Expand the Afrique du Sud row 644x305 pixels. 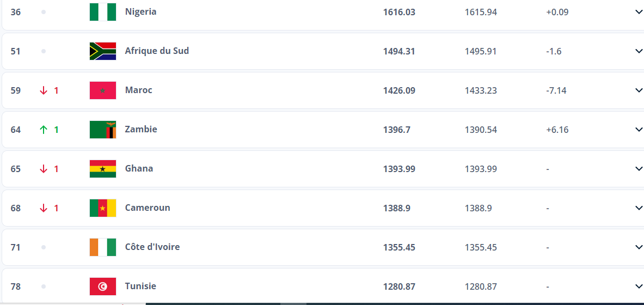[639, 51]
